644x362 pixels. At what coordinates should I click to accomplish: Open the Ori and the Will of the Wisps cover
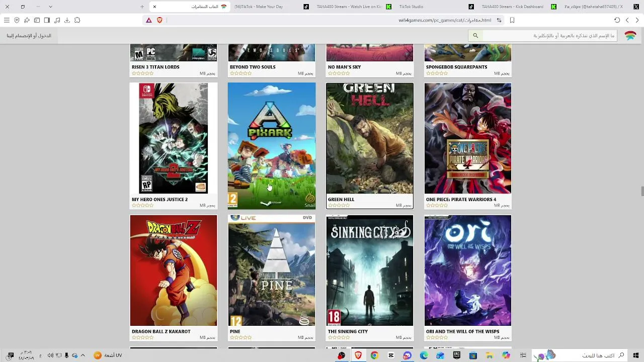pyautogui.click(x=468, y=270)
